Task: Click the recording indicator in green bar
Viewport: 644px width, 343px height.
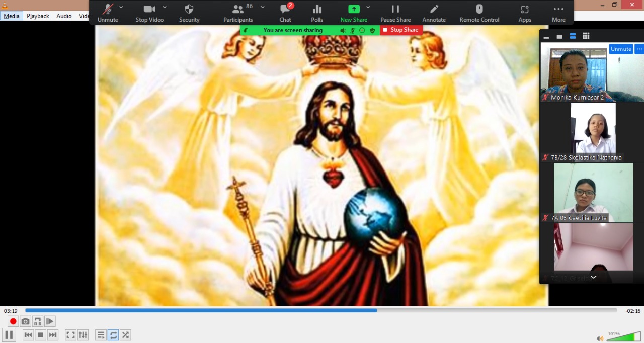Action: 362,30
